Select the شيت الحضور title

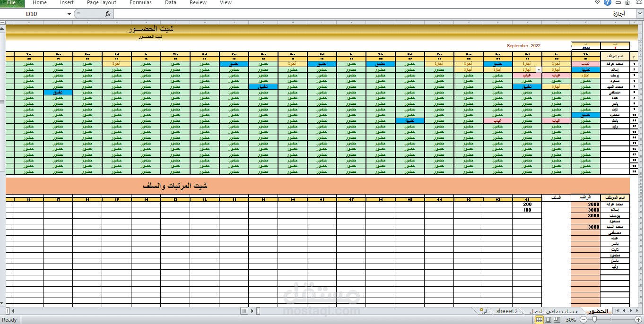point(150,29)
